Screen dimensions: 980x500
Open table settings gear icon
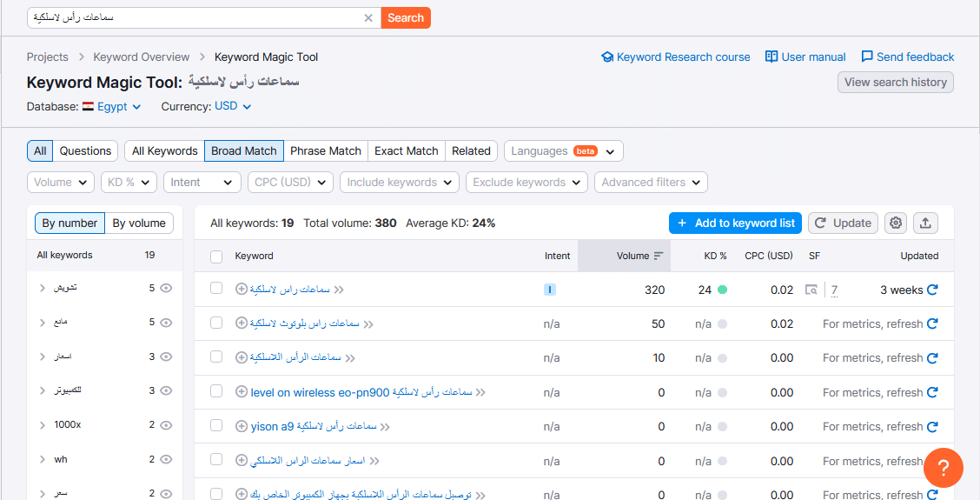pos(896,223)
